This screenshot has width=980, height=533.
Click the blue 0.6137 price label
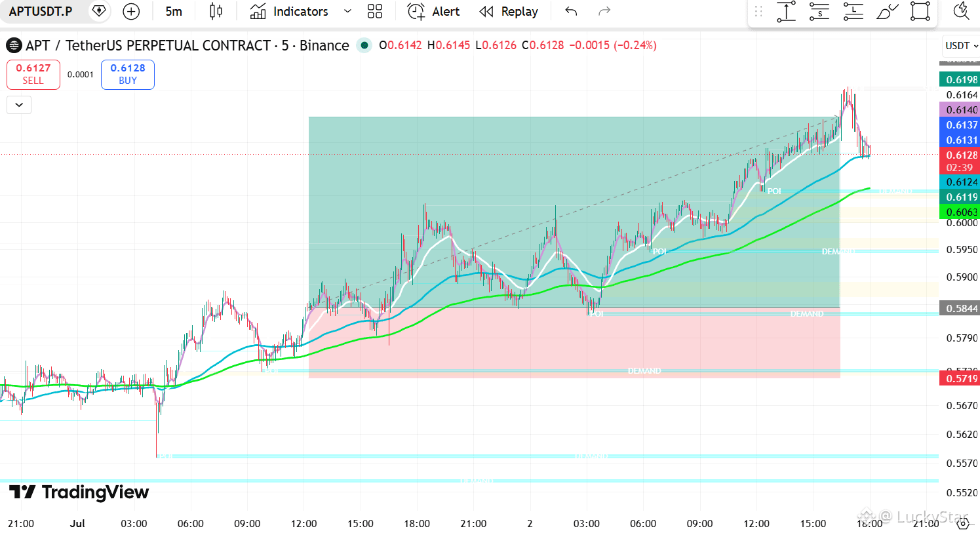pyautogui.click(x=960, y=125)
